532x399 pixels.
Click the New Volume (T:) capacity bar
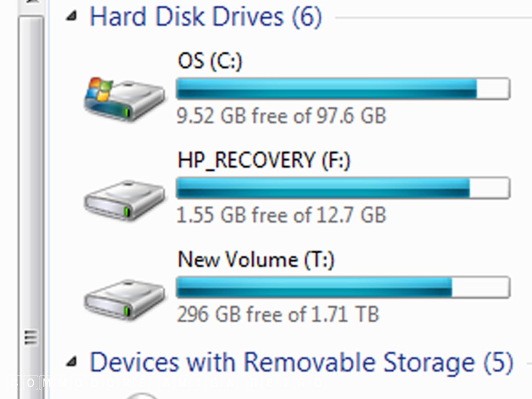tap(343, 287)
